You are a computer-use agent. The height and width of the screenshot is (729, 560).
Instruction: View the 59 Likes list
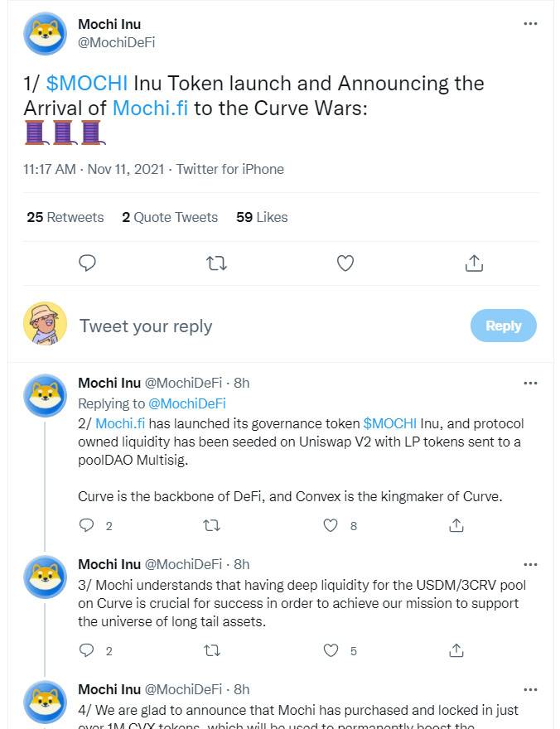[x=262, y=217]
